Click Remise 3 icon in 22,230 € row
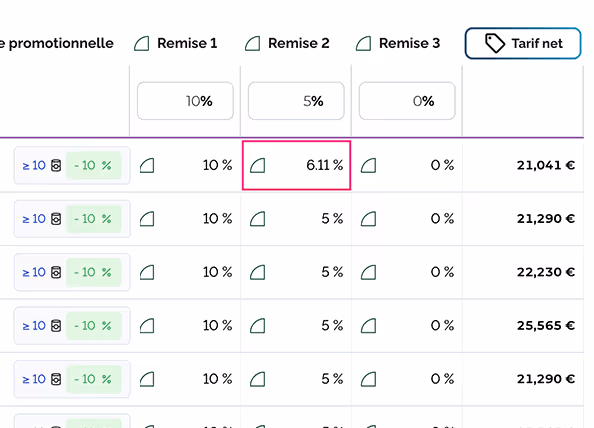This screenshot has height=428, width=594. tap(368, 272)
